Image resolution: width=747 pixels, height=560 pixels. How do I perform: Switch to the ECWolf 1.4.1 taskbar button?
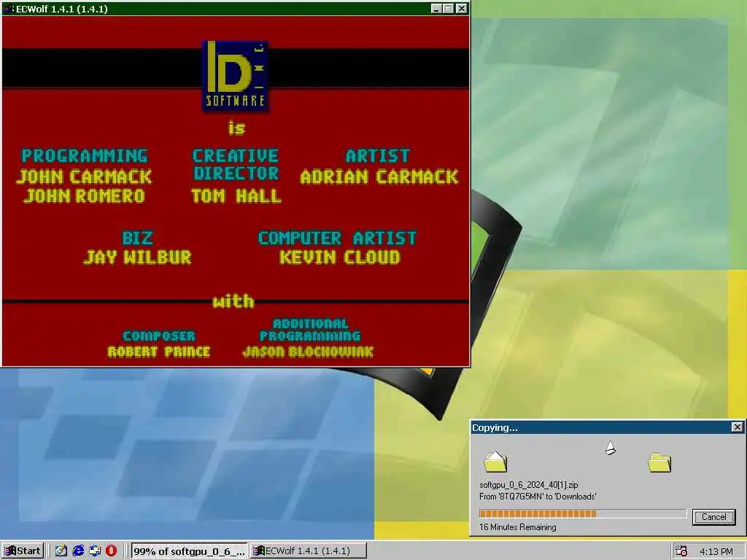pos(309,551)
